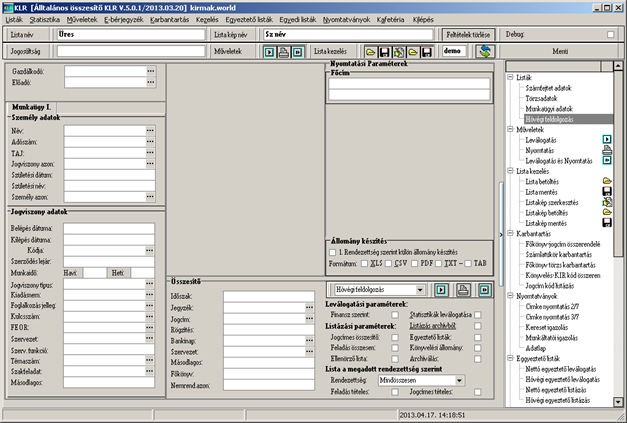Viewport: 627px width, 423px height.
Task: Check the XLS format checkbox
Action: [364, 263]
